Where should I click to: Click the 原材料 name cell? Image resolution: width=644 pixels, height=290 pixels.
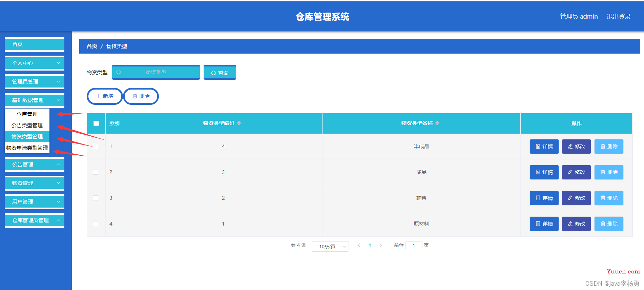coord(421,224)
